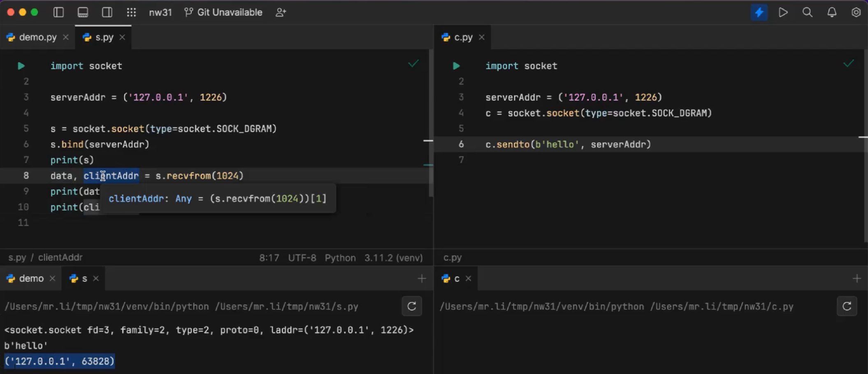The width and height of the screenshot is (868, 374).
Task: Run c.py using the green gutter arrow
Action: [456, 66]
